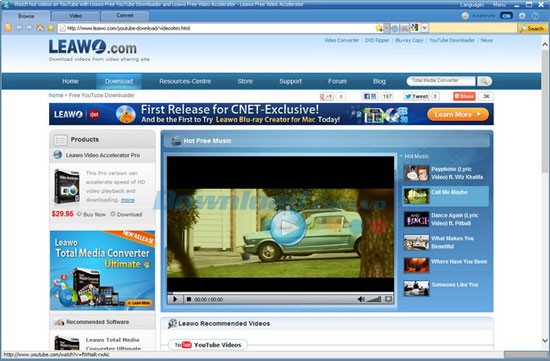
Task: Click the Total Media Converter search box
Action: tap(441, 81)
